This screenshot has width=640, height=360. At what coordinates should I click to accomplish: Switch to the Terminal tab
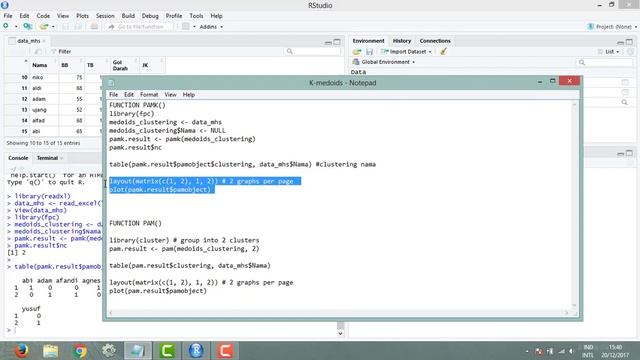(47, 158)
